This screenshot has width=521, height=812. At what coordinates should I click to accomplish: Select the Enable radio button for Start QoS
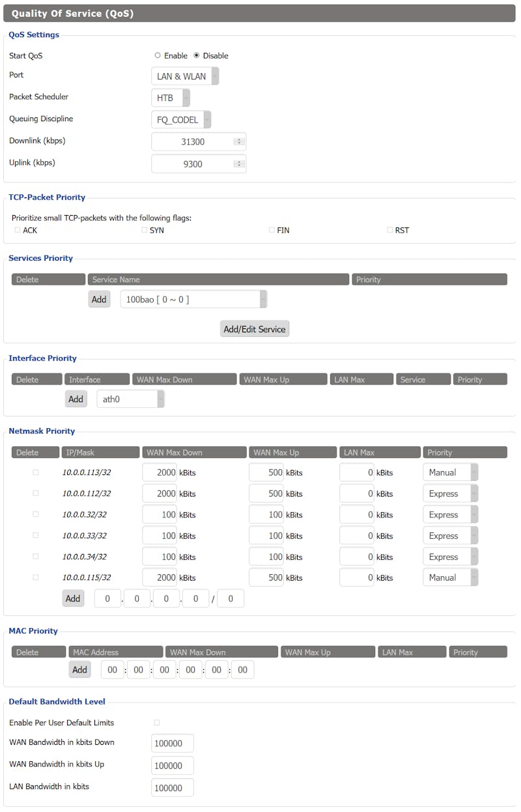pos(158,56)
